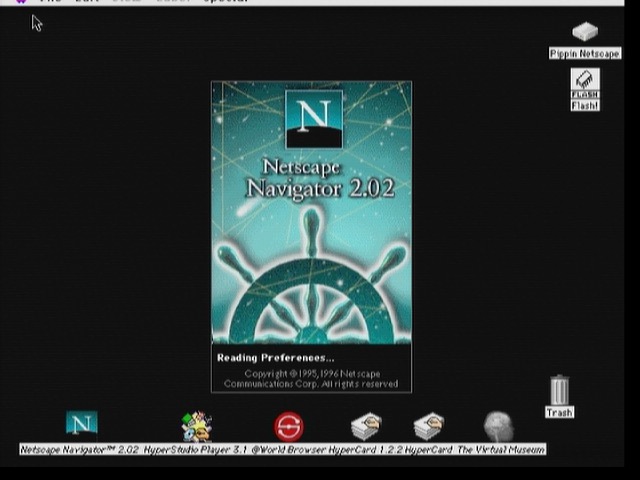Click the ship's wheel splash artwork
Viewport: 640px width, 480px height.
pyautogui.click(x=311, y=276)
